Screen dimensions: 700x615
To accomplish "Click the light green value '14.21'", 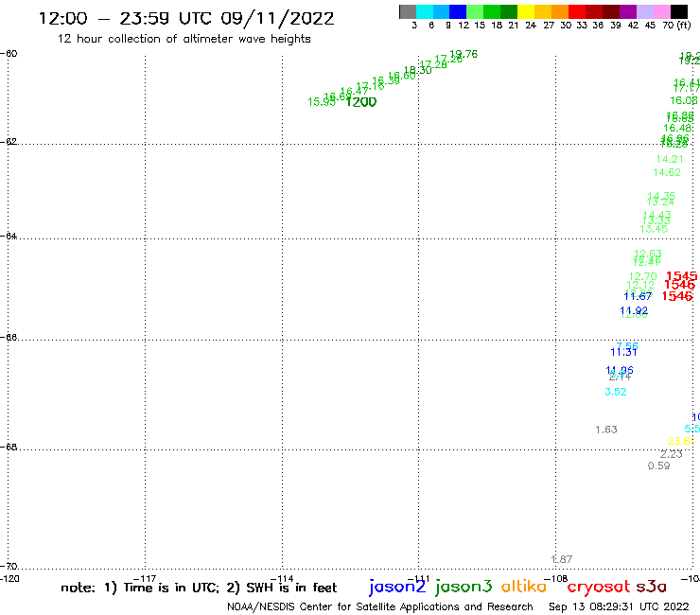I will [x=670, y=159].
